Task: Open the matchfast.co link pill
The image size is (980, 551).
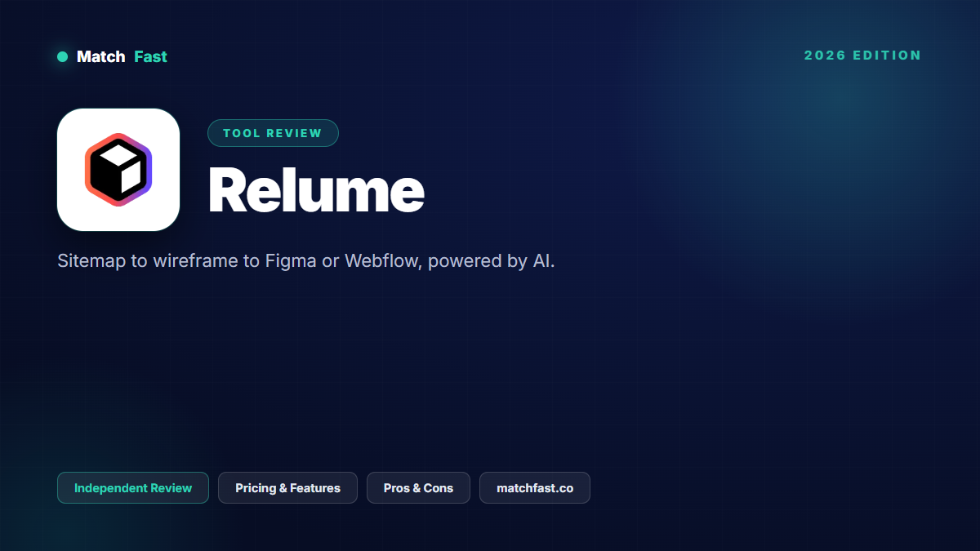Action: (x=535, y=488)
